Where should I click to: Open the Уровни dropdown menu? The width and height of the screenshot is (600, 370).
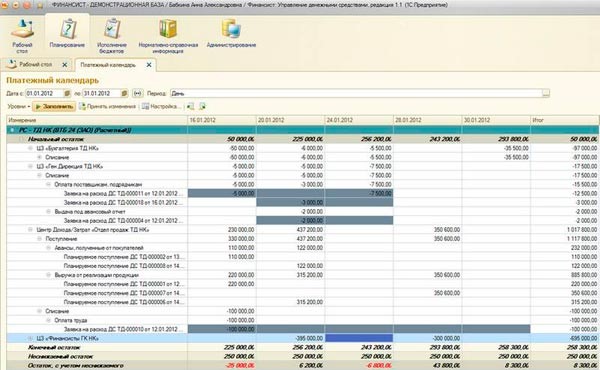19,106
